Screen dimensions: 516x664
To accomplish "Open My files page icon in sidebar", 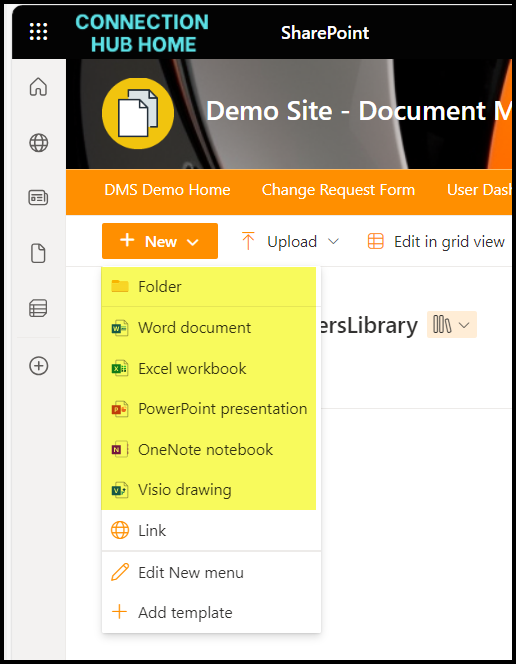I will point(38,253).
